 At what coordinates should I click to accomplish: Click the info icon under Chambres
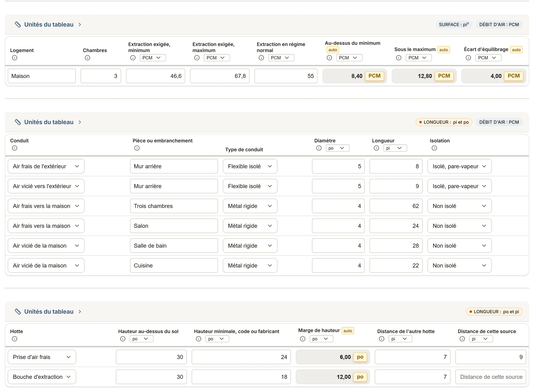pyautogui.click(x=87, y=58)
